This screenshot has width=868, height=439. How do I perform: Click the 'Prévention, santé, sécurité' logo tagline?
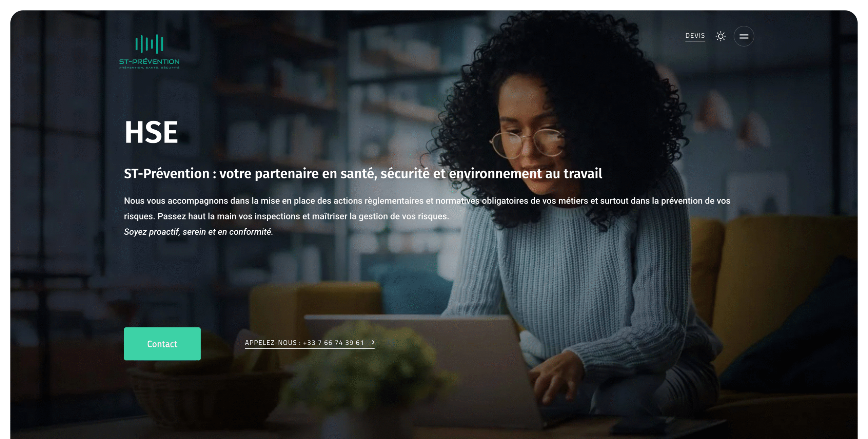149,68
